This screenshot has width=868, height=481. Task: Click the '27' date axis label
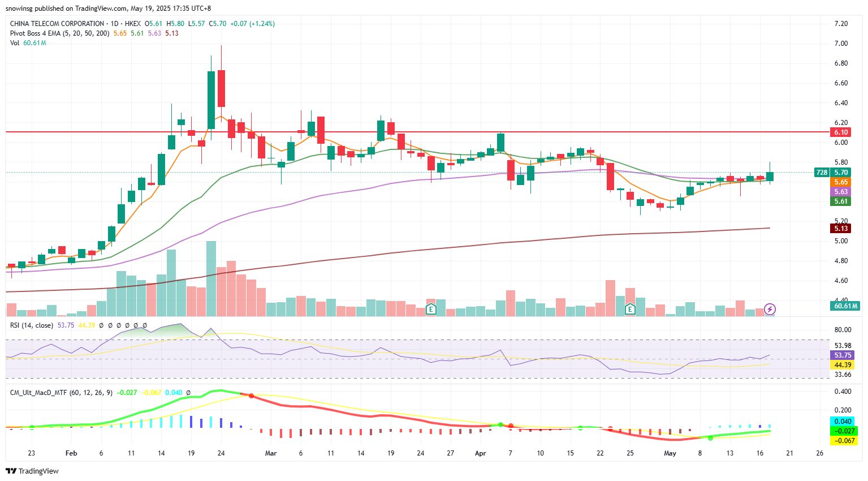click(x=450, y=453)
